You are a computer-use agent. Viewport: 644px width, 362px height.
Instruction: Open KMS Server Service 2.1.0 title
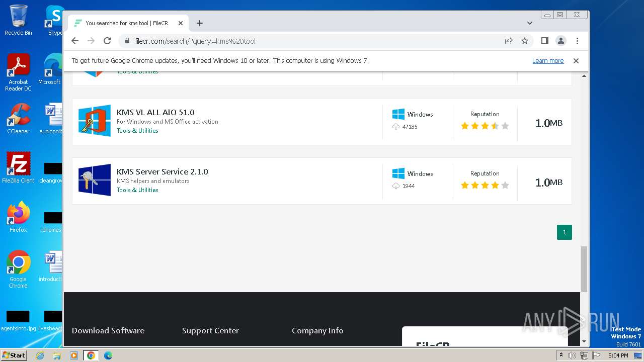[x=162, y=171]
